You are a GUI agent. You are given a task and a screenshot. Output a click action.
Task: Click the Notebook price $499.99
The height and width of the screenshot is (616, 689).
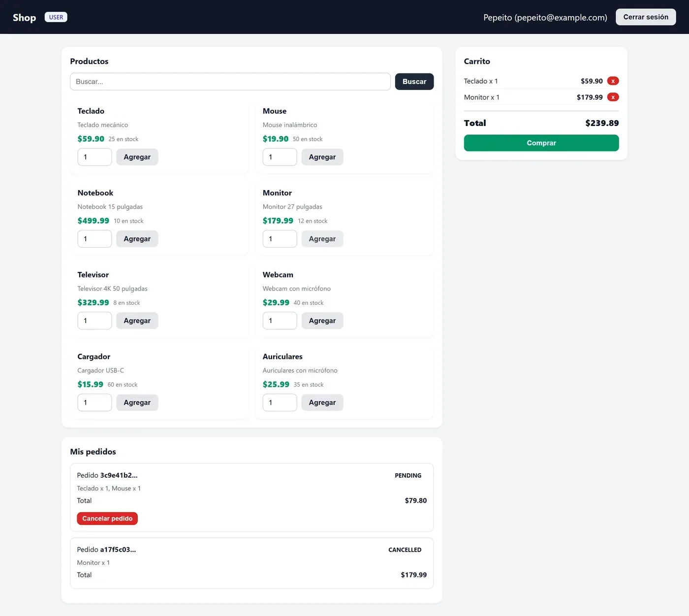click(x=94, y=221)
